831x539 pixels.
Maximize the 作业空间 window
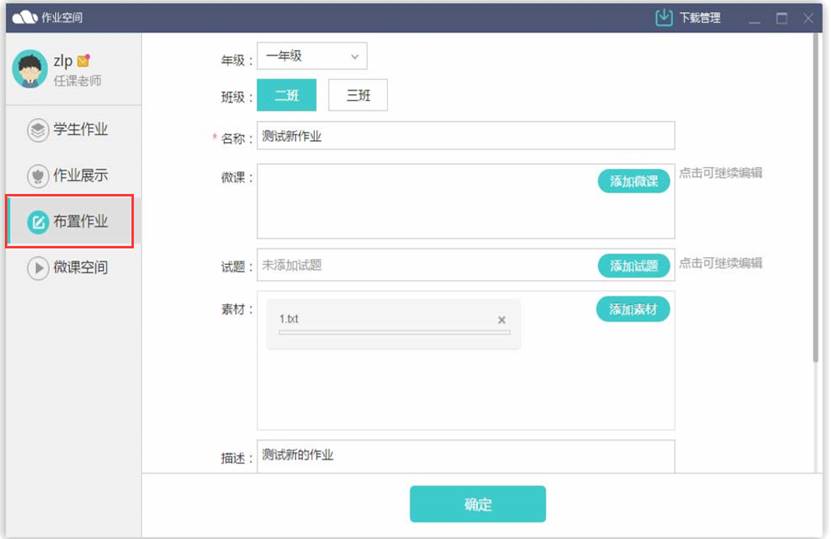tap(781, 19)
